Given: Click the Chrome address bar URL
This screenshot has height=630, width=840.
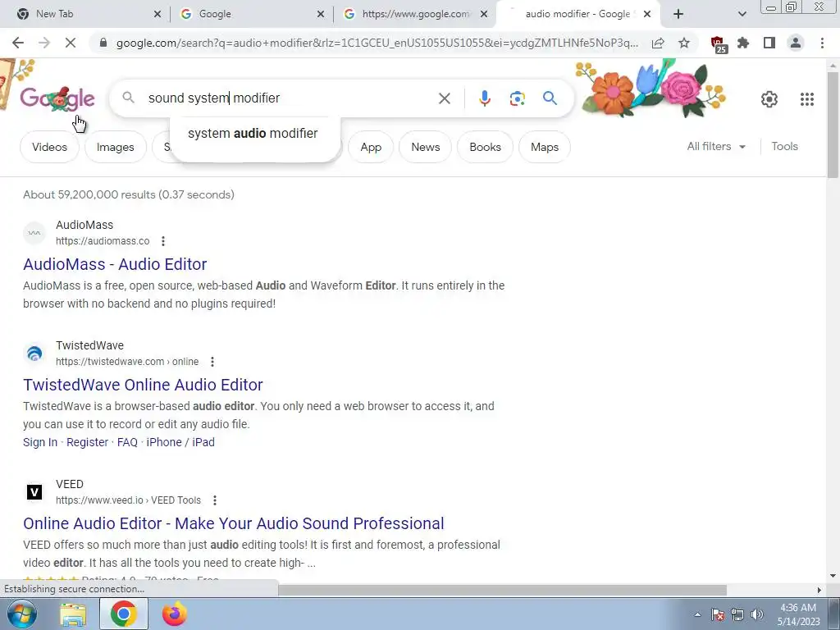Looking at the screenshot, I should coord(377,43).
